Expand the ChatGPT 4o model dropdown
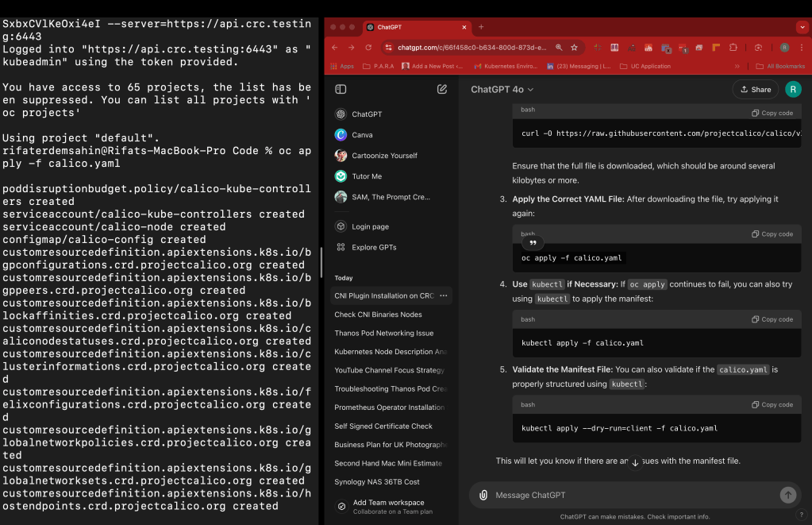The width and height of the screenshot is (812, 525). [x=502, y=89]
